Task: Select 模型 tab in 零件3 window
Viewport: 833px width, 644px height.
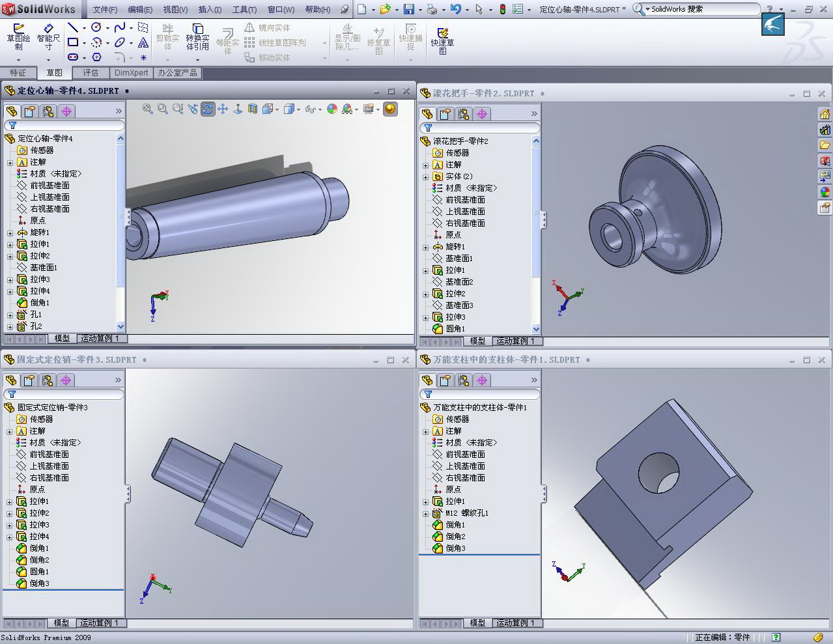Action: click(x=62, y=623)
